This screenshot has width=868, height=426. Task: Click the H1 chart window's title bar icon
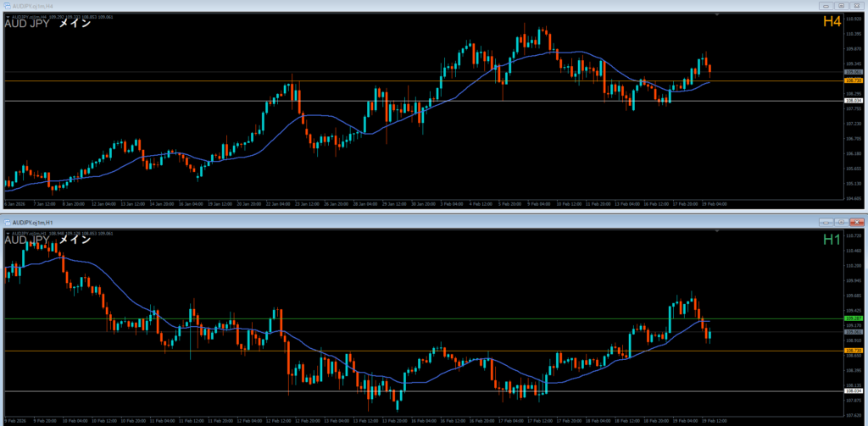click(7, 222)
